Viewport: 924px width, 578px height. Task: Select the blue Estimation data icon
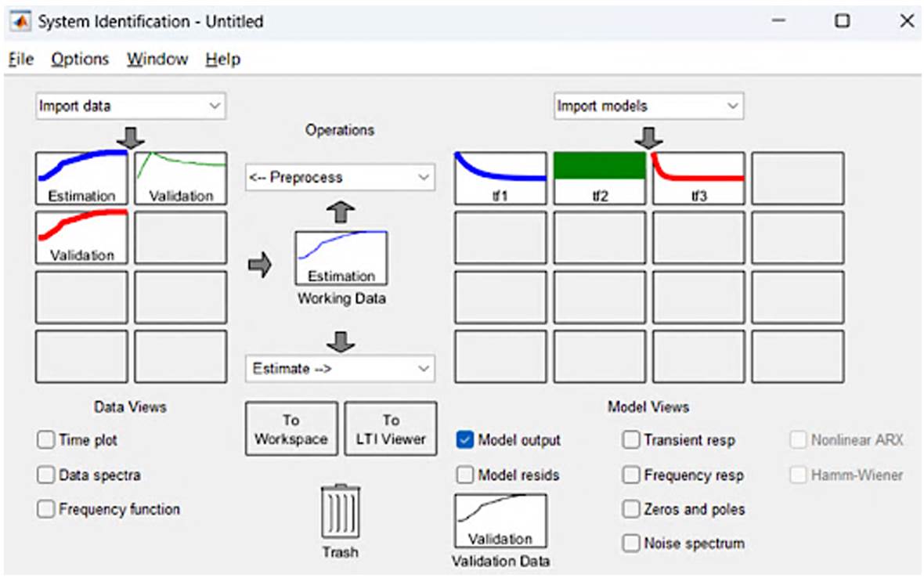coord(81,179)
